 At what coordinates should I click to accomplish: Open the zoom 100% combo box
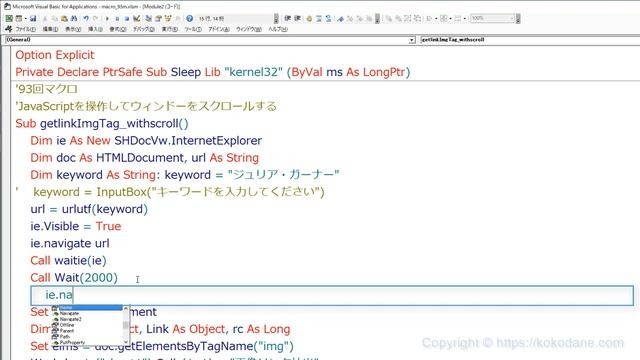[492, 18]
